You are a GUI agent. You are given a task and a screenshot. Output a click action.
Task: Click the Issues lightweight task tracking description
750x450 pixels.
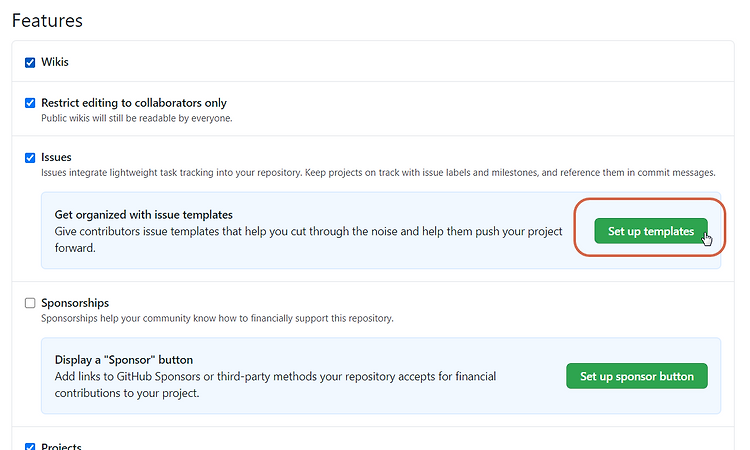(378, 173)
